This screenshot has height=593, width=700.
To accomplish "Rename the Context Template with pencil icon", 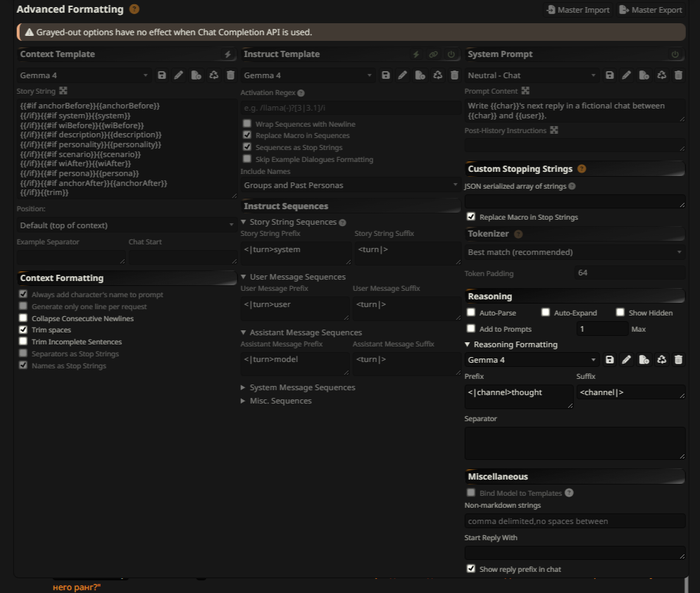I will (x=179, y=75).
